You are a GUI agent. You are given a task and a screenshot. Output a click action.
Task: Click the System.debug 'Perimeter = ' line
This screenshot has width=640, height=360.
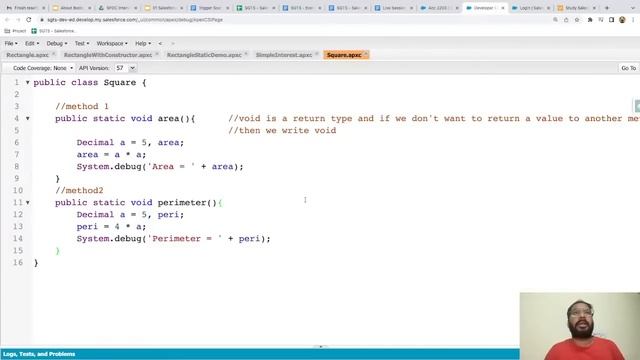click(173, 239)
